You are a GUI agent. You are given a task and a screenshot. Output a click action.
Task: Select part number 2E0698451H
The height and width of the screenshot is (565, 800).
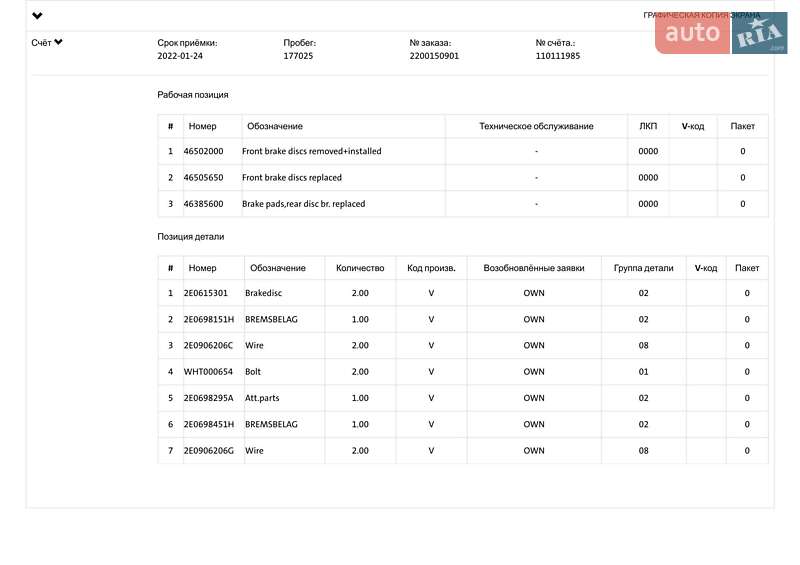209,424
